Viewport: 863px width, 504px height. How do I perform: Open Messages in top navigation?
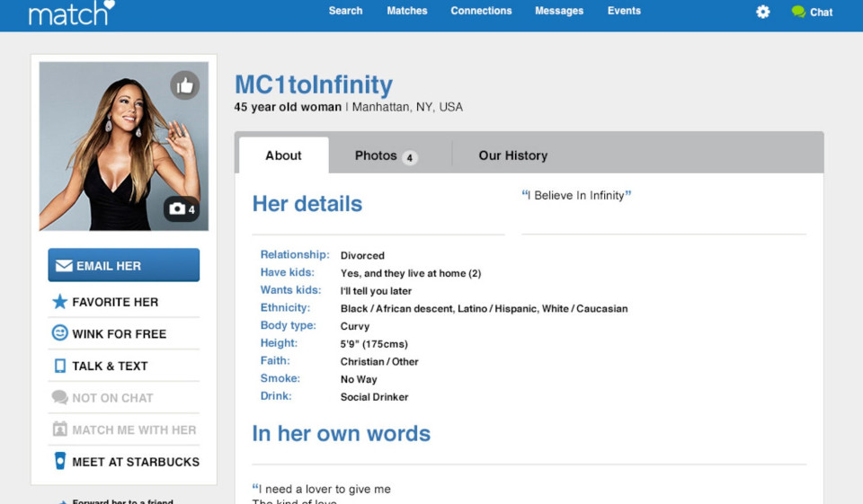[x=559, y=11]
